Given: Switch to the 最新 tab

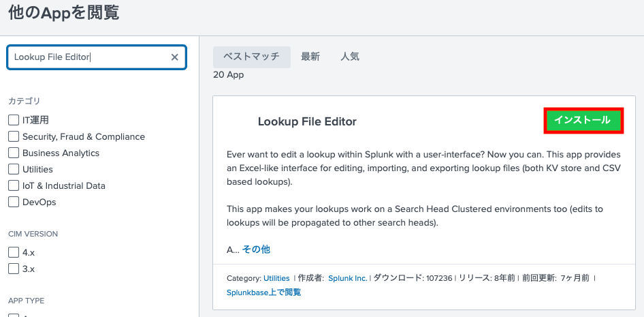Looking at the screenshot, I should pyautogui.click(x=310, y=57).
